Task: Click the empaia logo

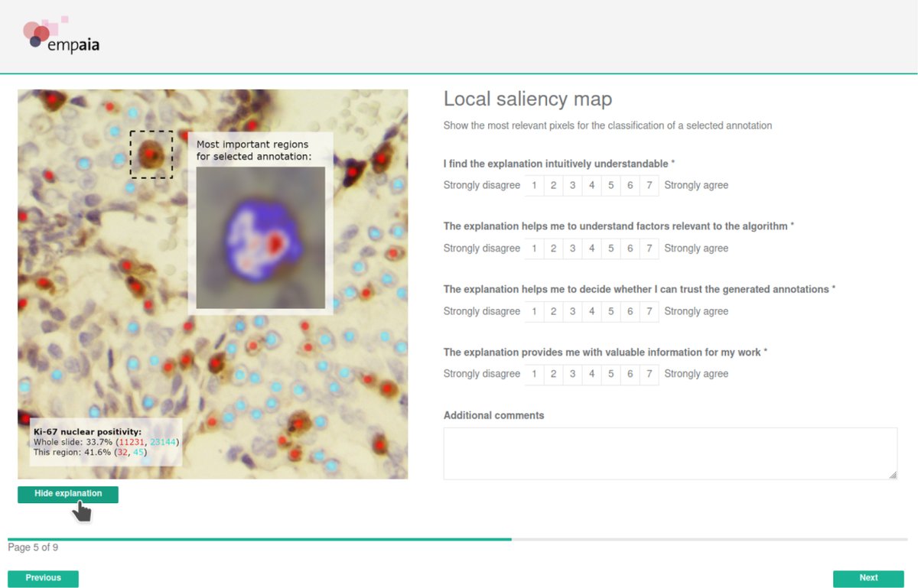Action: 61,36
